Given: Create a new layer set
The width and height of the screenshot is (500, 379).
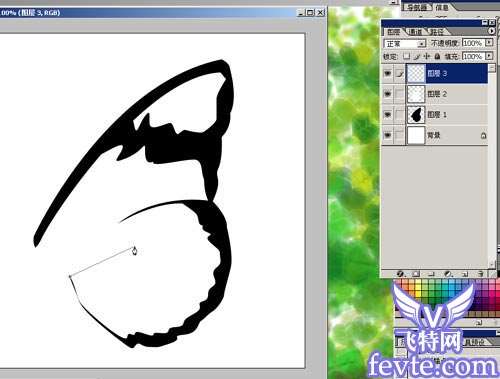Looking at the screenshot, I should 432,274.
